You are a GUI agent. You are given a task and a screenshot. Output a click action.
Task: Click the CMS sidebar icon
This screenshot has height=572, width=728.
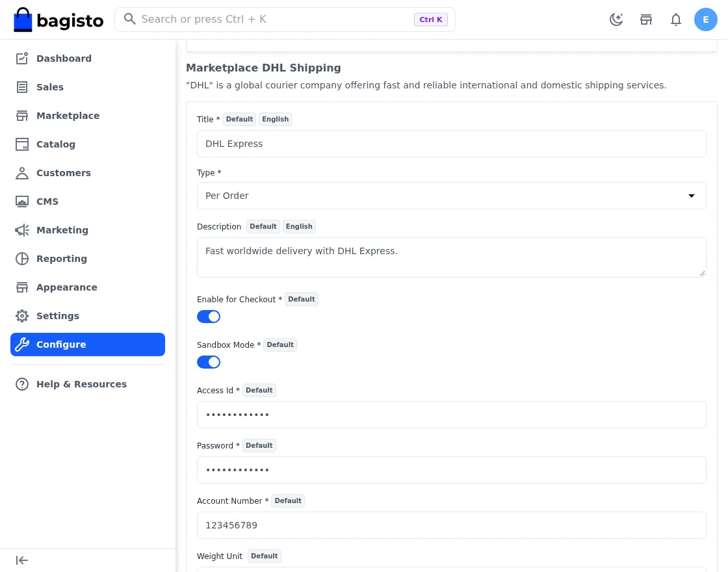[22, 201]
